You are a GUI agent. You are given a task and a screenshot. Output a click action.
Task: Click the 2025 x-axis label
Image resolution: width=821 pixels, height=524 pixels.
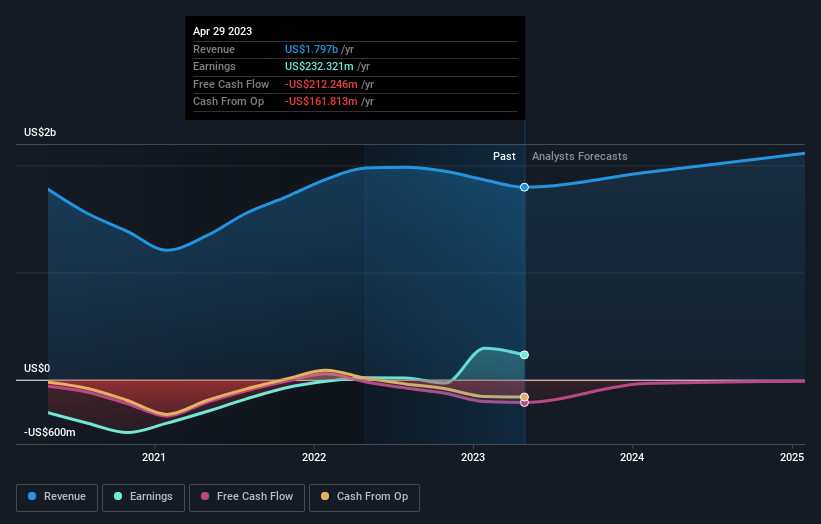tap(792, 457)
